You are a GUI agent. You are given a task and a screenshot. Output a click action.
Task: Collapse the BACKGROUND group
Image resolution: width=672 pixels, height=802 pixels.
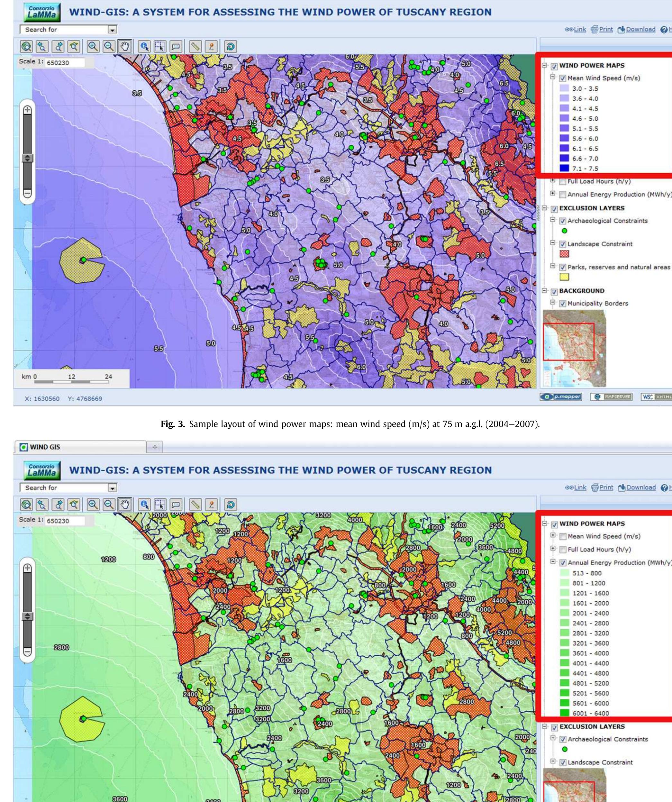tap(544, 291)
